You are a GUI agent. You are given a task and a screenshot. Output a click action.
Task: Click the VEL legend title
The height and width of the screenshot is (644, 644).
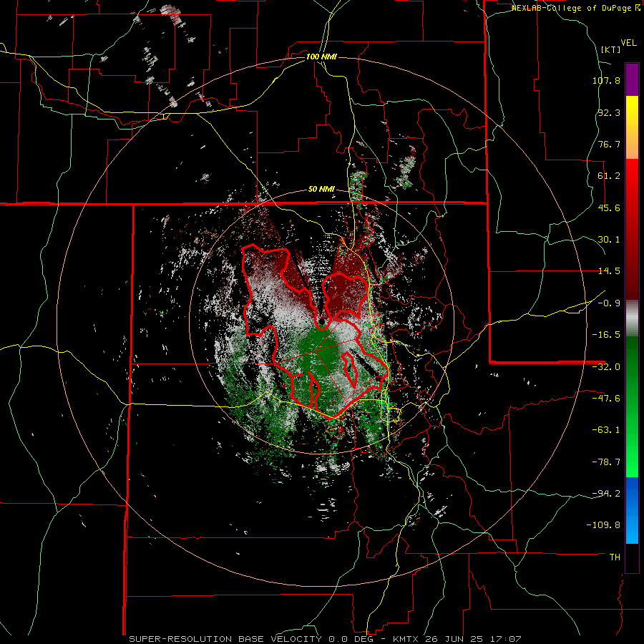[x=628, y=43]
